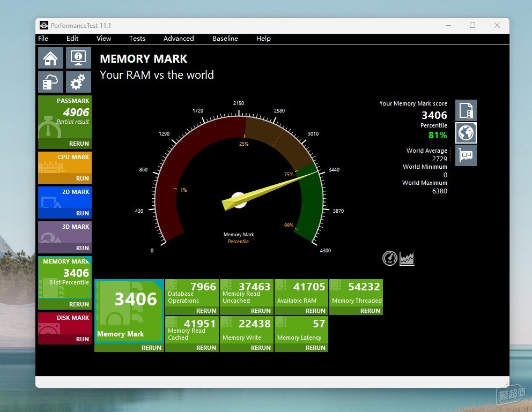
Task: Click the large 3406 Memory Mark score tile
Action: [x=129, y=311]
